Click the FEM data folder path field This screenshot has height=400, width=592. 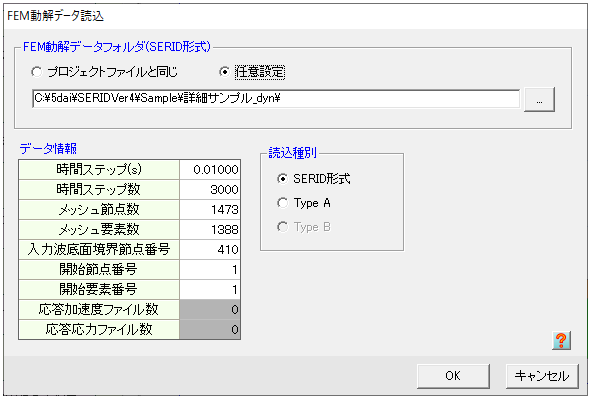pyautogui.click(x=276, y=99)
